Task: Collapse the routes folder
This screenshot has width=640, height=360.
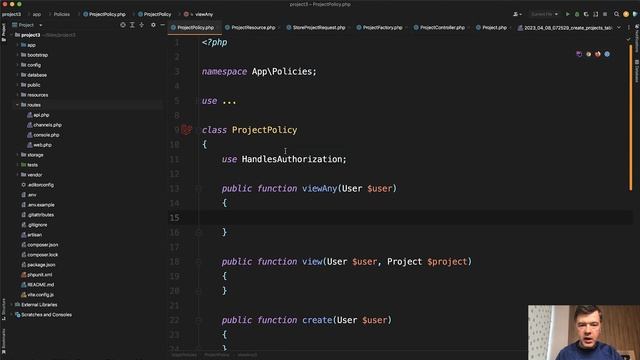Action: pyautogui.click(x=17, y=105)
